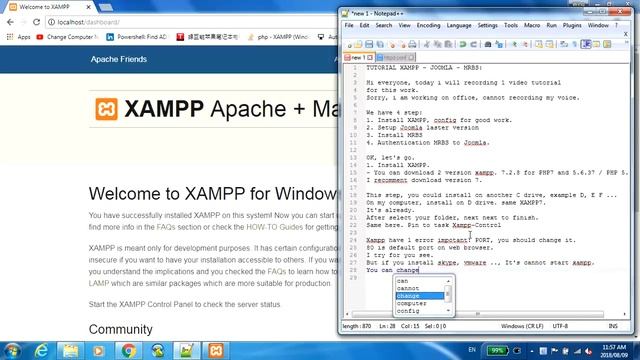Click the Open file icon in Notepad++ toolbar
The height and width of the screenshot is (360, 640).
(x=358, y=44)
